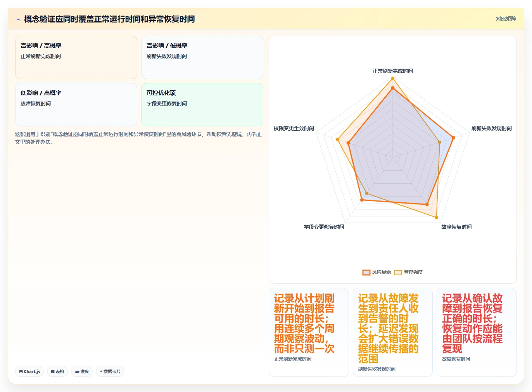Click the page title 概念验证应同时覆盖
Image resolution: width=532 pixels, height=392 pixels.
[x=109, y=19]
